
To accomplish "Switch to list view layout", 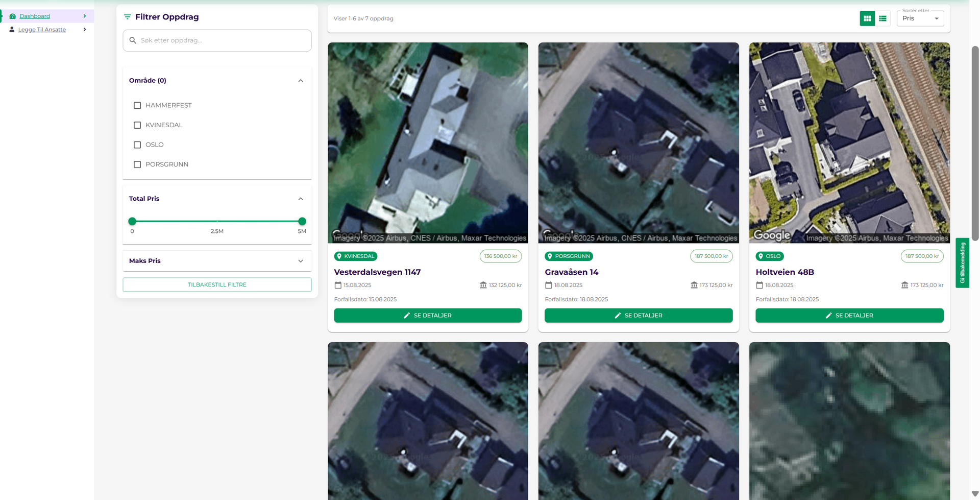I will tap(883, 18).
